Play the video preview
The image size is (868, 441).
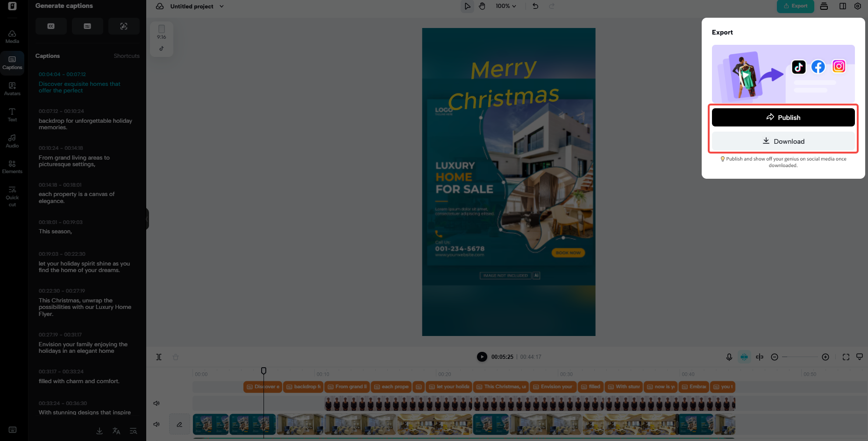click(x=482, y=357)
